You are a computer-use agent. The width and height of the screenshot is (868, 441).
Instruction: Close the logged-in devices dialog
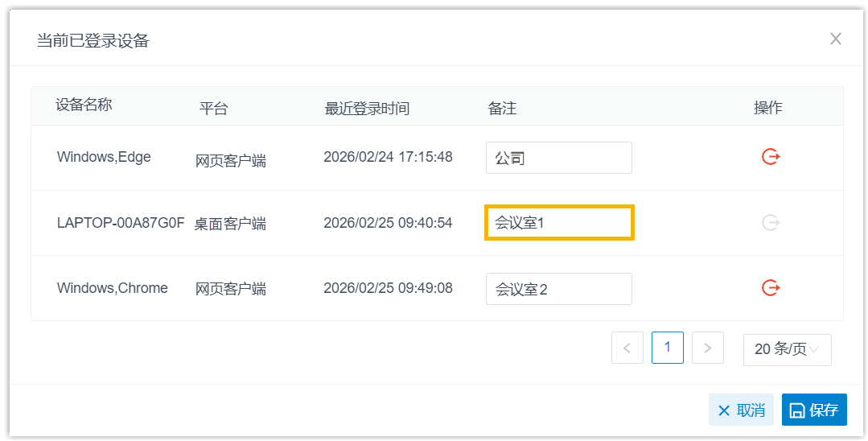point(836,39)
